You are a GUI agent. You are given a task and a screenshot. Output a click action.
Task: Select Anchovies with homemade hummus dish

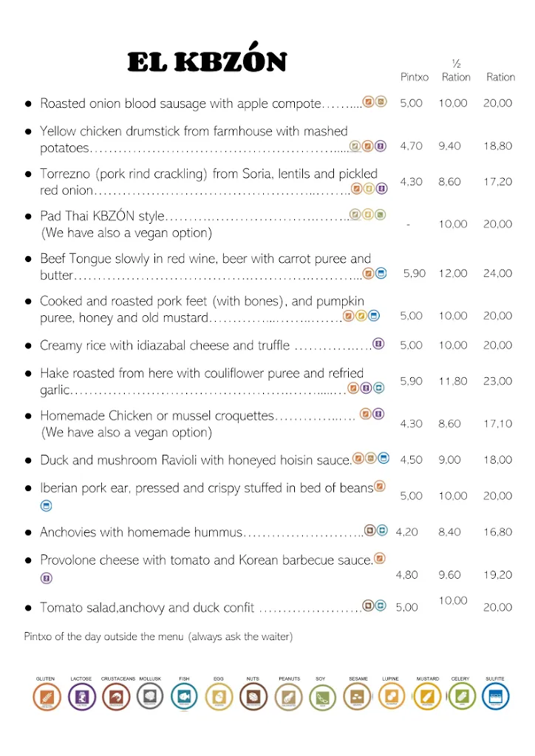tap(141, 532)
